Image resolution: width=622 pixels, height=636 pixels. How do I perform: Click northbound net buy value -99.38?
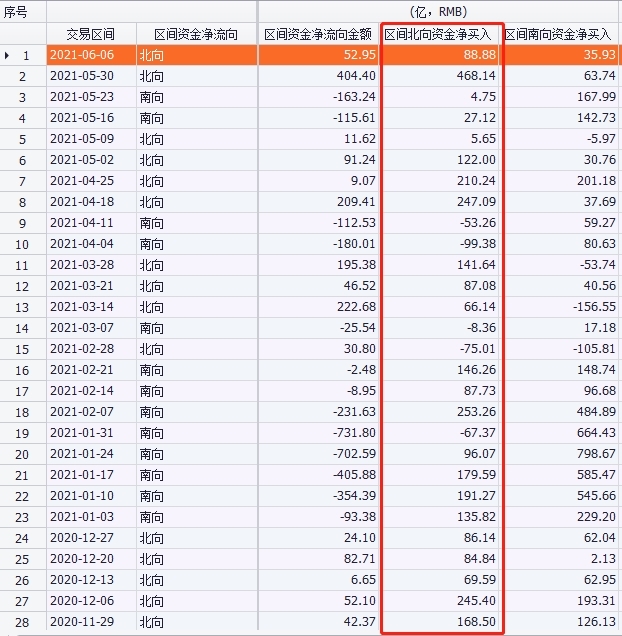coord(439,244)
